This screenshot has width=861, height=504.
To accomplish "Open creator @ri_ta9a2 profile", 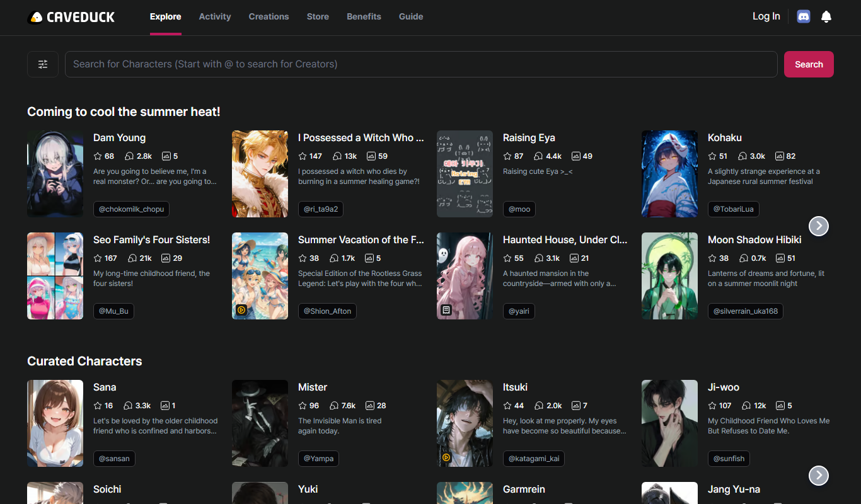I will point(321,209).
